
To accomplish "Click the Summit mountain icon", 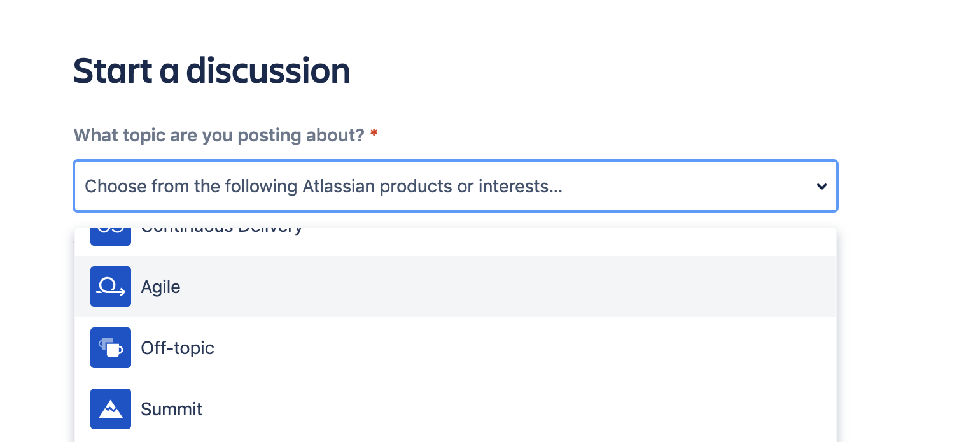I will [x=111, y=409].
